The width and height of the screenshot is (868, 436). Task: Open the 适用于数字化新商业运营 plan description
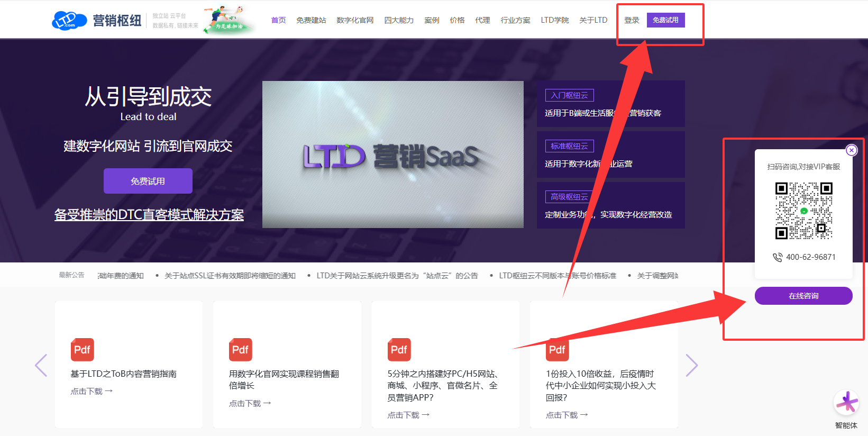(589, 164)
